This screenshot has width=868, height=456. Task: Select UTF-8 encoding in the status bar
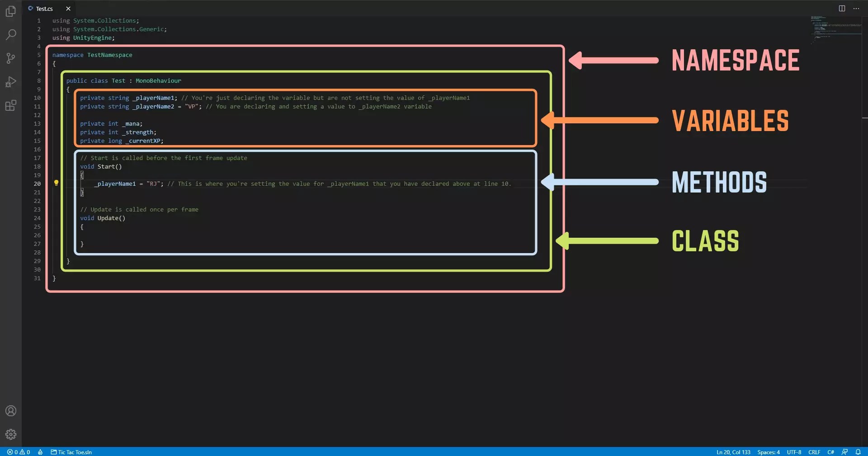point(794,452)
